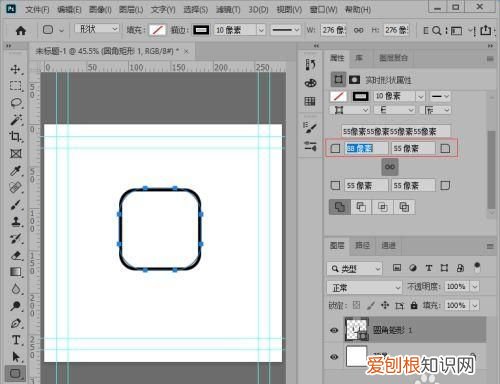Toggle type layer filter
The width and height of the screenshot is (500, 384).
point(429,268)
